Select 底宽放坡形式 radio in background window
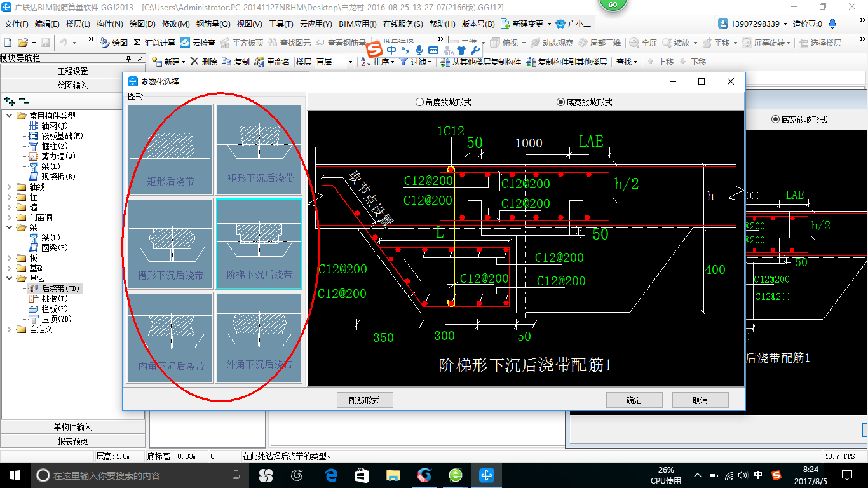Image resolution: width=868 pixels, height=488 pixels. pyautogui.click(x=775, y=119)
